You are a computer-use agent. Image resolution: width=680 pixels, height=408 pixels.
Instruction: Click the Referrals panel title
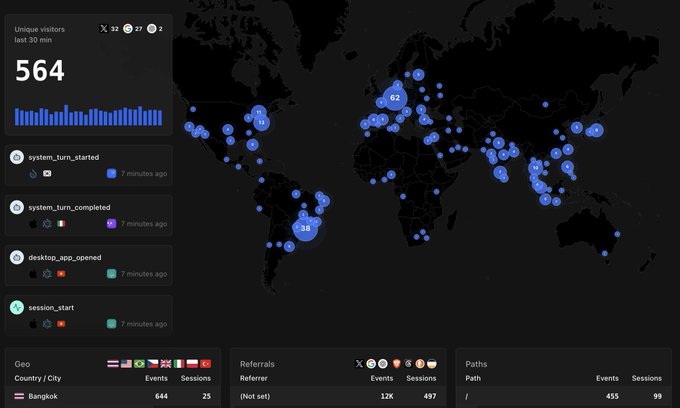pos(257,364)
